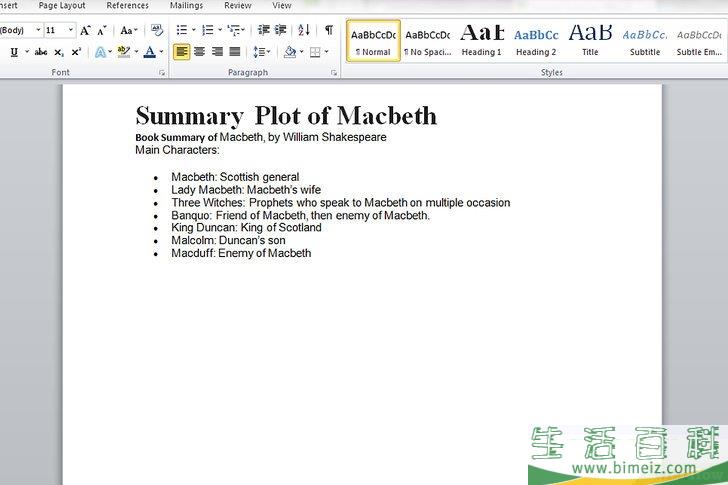Toggle subscript formatting
The height and width of the screenshot is (485, 728).
point(58,52)
